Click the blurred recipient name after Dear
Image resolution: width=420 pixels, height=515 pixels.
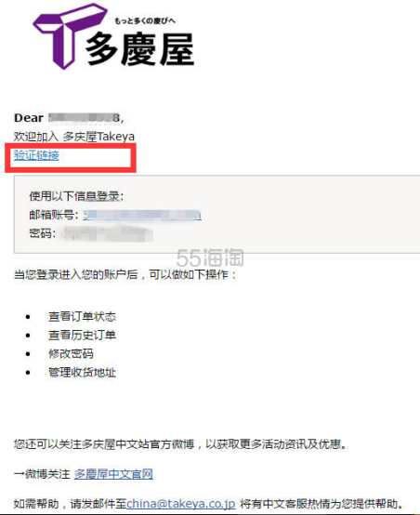click(x=84, y=118)
